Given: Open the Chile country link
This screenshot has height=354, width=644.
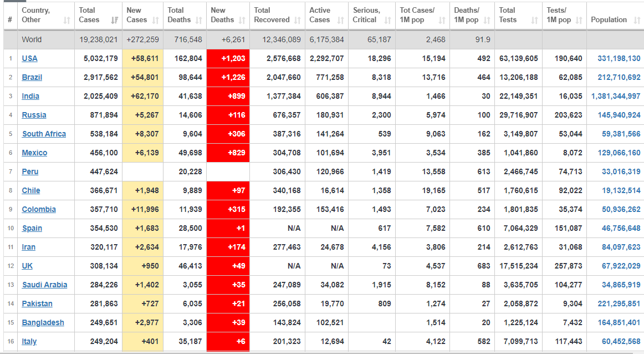Looking at the screenshot, I should pyautogui.click(x=31, y=191).
